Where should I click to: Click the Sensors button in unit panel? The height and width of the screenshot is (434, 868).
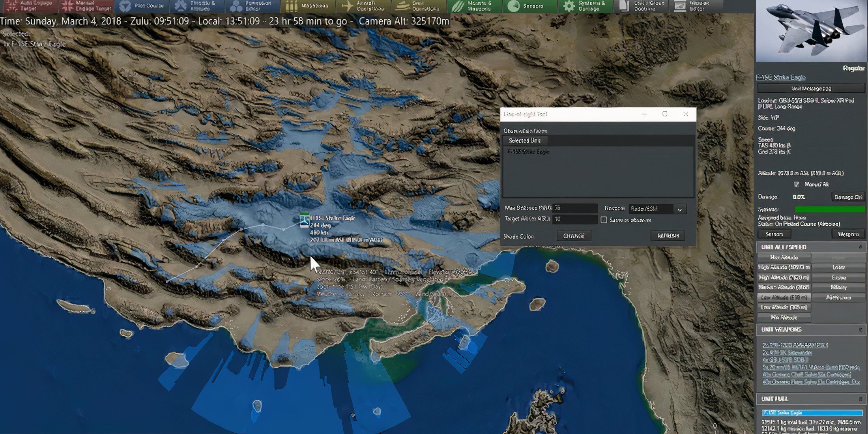pos(774,234)
